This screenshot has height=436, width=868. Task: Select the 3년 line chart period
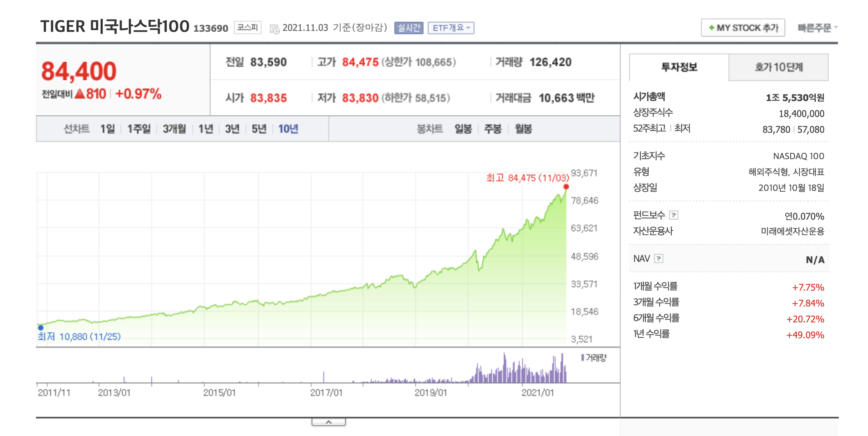click(232, 129)
